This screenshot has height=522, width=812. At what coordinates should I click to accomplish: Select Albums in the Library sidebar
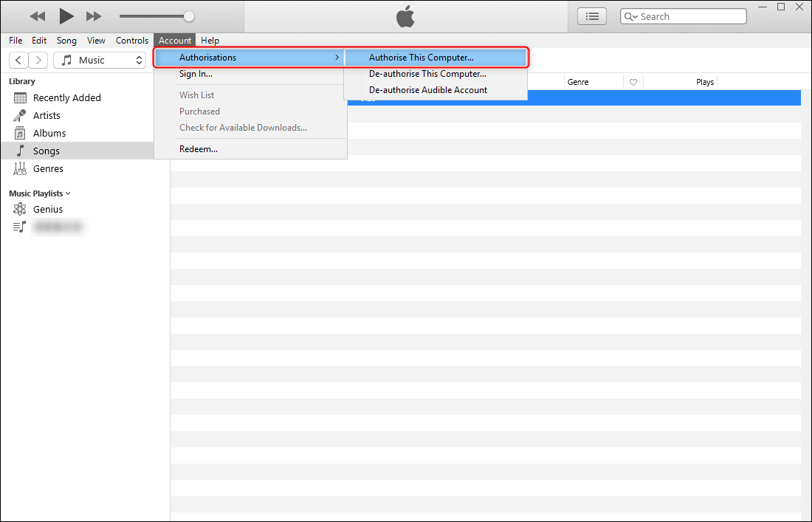point(49,133)
